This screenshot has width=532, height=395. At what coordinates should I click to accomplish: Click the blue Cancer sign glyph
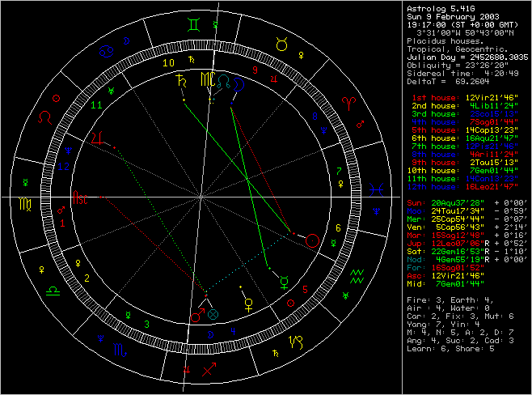coord(106,52)
